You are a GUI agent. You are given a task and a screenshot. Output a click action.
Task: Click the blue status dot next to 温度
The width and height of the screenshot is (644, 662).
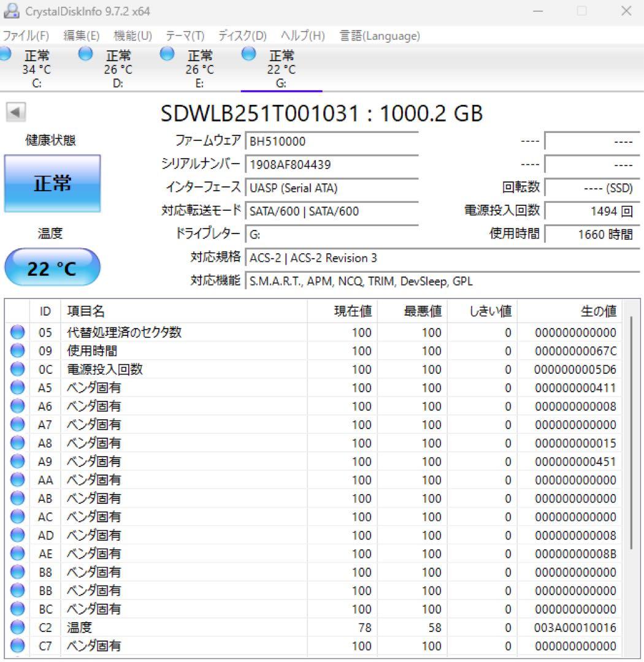point(17,626)
